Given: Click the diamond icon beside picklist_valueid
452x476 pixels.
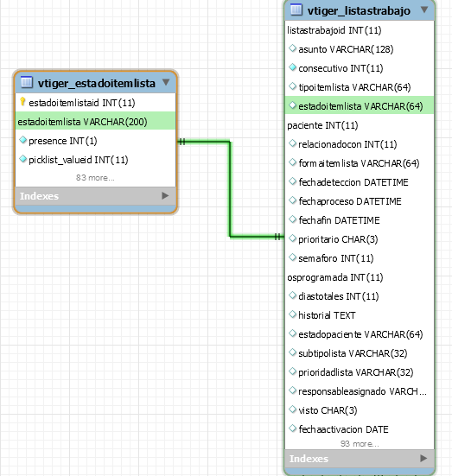Looking at the screenshot, I should (x=22, y=159).
